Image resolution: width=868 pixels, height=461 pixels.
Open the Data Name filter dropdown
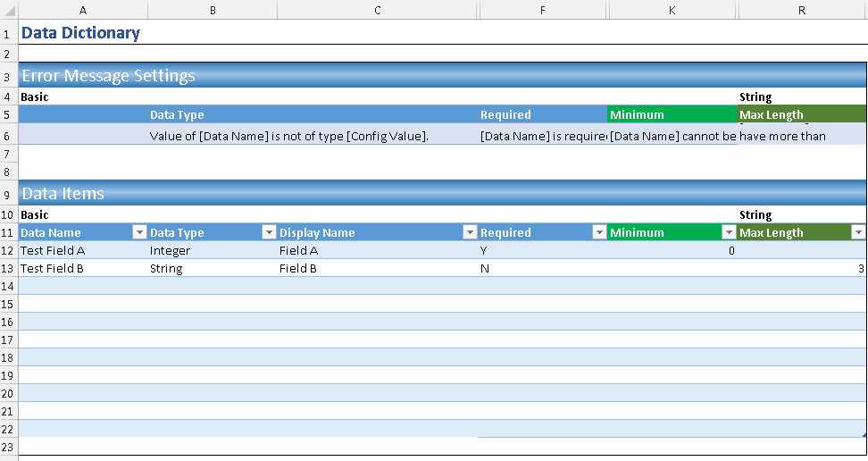[138, 232]
